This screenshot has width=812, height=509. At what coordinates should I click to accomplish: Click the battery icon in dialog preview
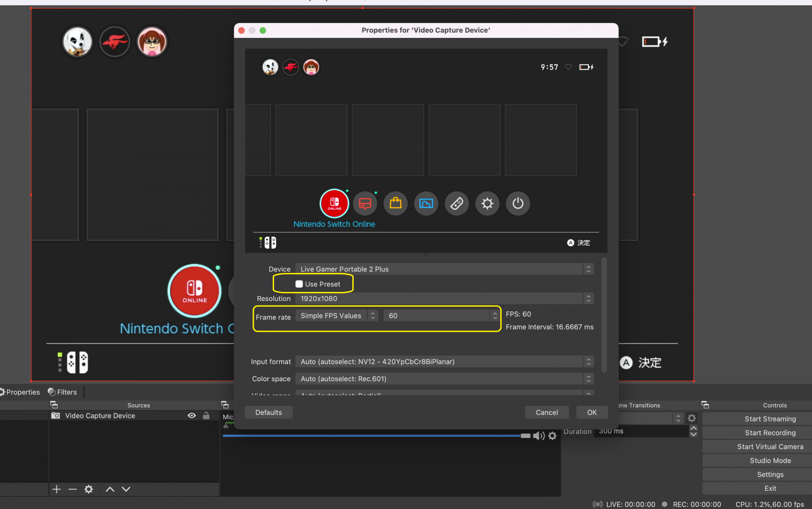click(586, 67)
